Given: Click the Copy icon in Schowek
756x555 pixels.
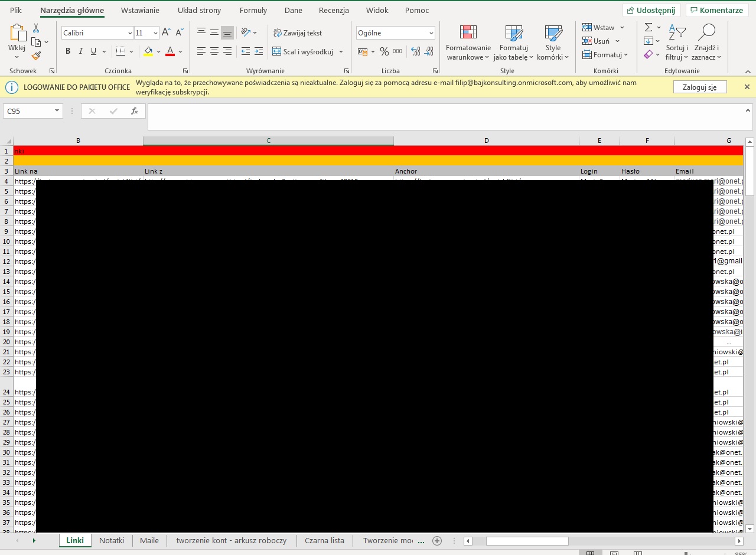Looking at the screenshot, I should point(36,42).
